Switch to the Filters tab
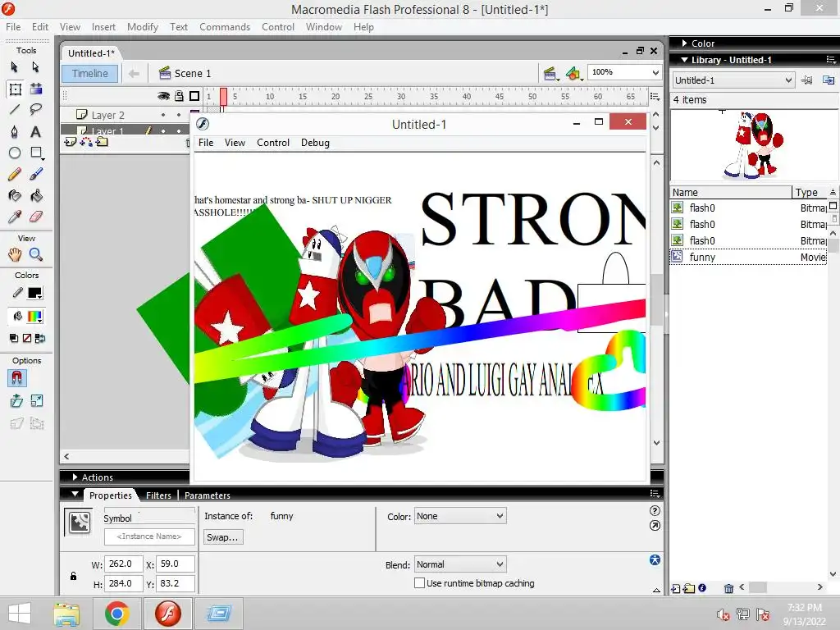The height and width of the screenshot is (630, 840). (158, 495)
